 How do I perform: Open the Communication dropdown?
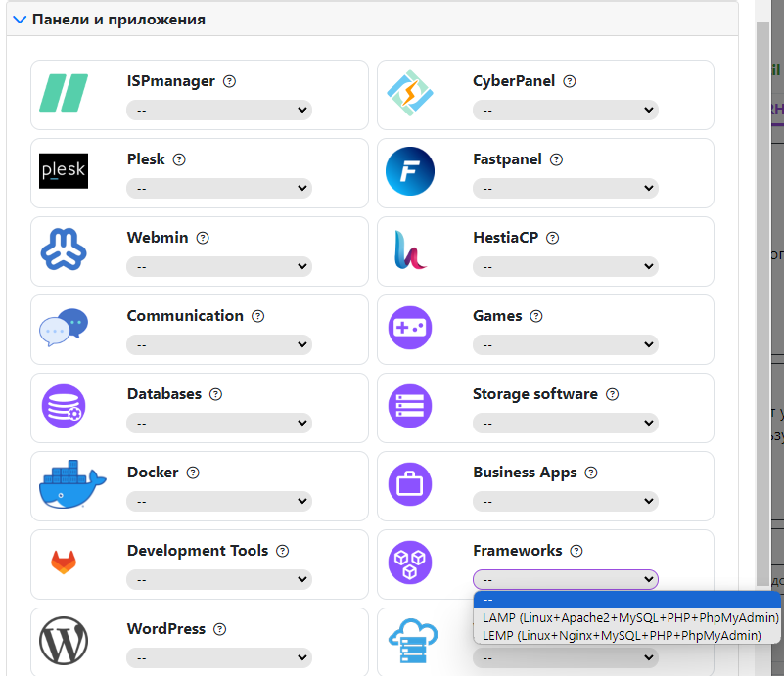pos(219,344)
